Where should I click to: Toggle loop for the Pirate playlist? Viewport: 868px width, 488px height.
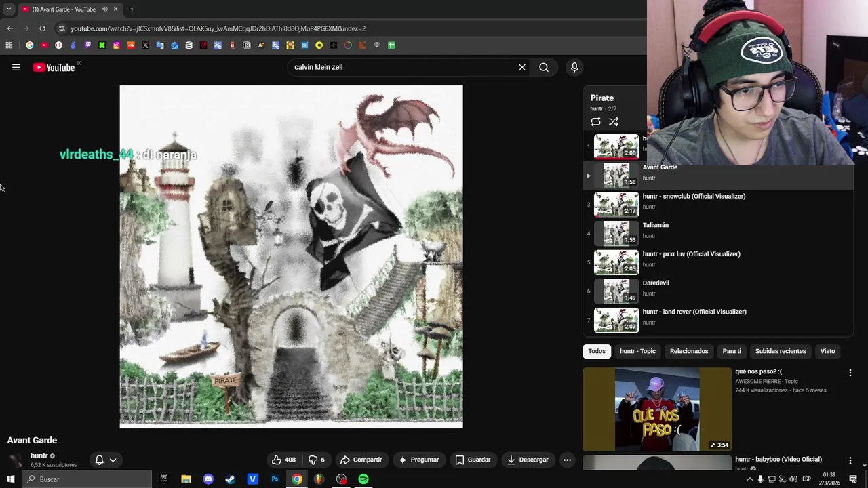(x=595, y=122)
